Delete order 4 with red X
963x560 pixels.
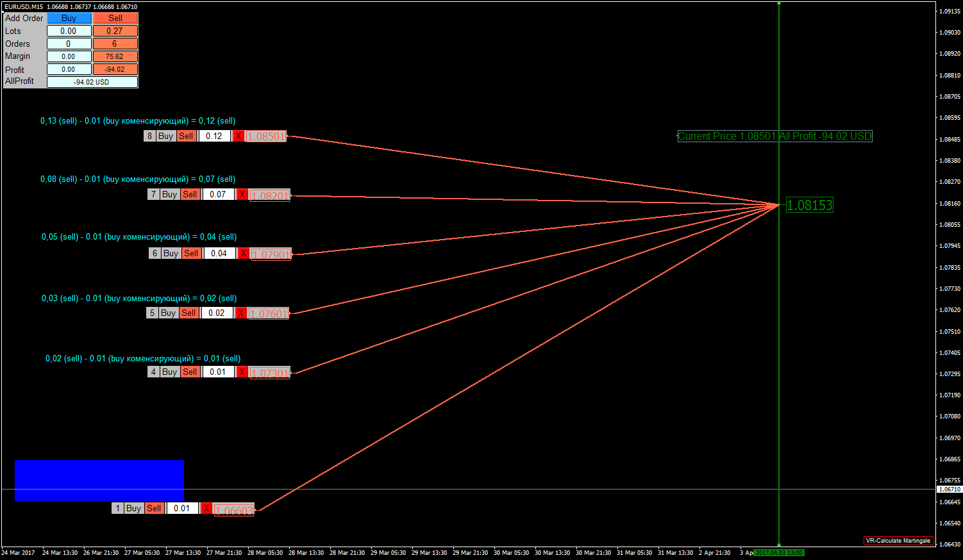[x=242, y=372]
